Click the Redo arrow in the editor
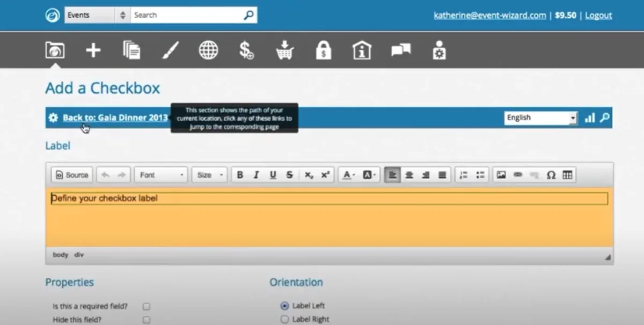 tap(121, 175)
